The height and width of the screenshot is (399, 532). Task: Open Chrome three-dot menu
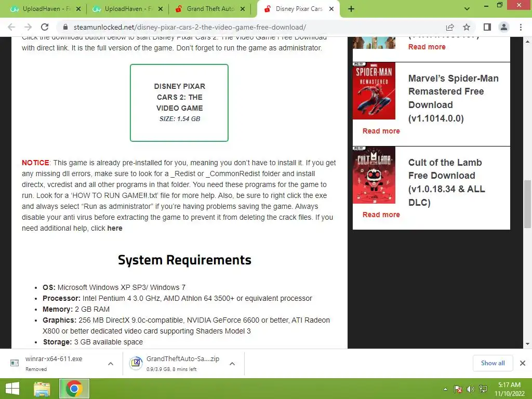pyautogui.click(x=521, y=27)
